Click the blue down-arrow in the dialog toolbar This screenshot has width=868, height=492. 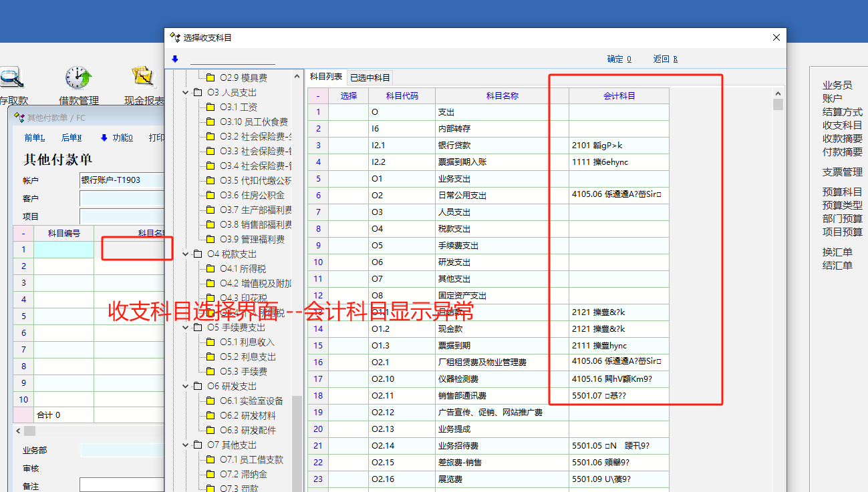tap(175, 59)
